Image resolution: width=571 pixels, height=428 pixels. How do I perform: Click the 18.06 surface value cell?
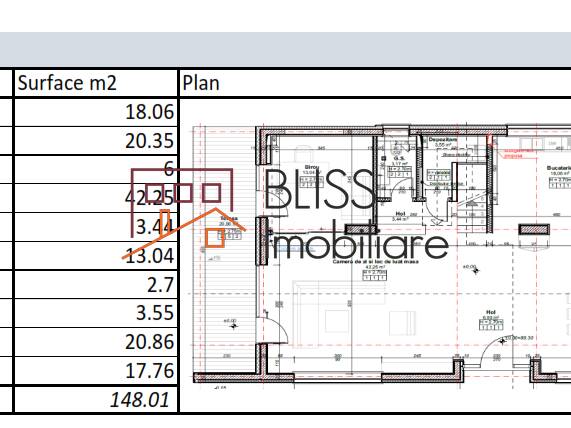(x=96, y=112)
